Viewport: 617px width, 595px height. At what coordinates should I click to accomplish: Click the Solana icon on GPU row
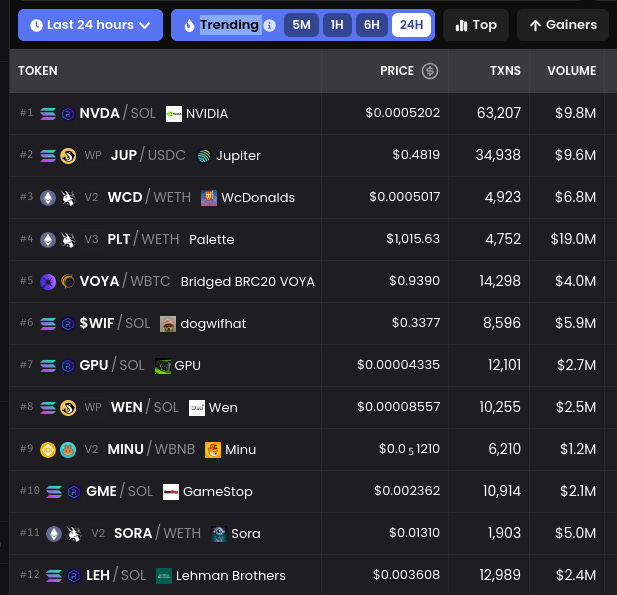tap(48, 366)
